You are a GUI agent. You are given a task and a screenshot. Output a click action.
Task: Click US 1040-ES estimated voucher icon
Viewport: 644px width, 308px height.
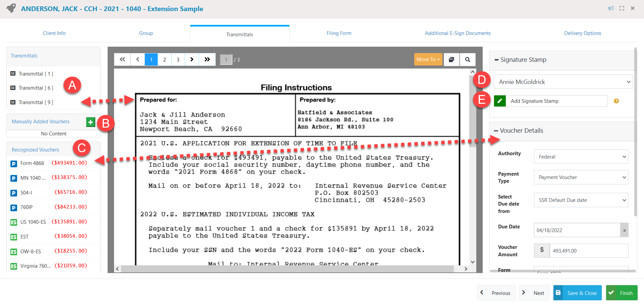tap(14, 222)
